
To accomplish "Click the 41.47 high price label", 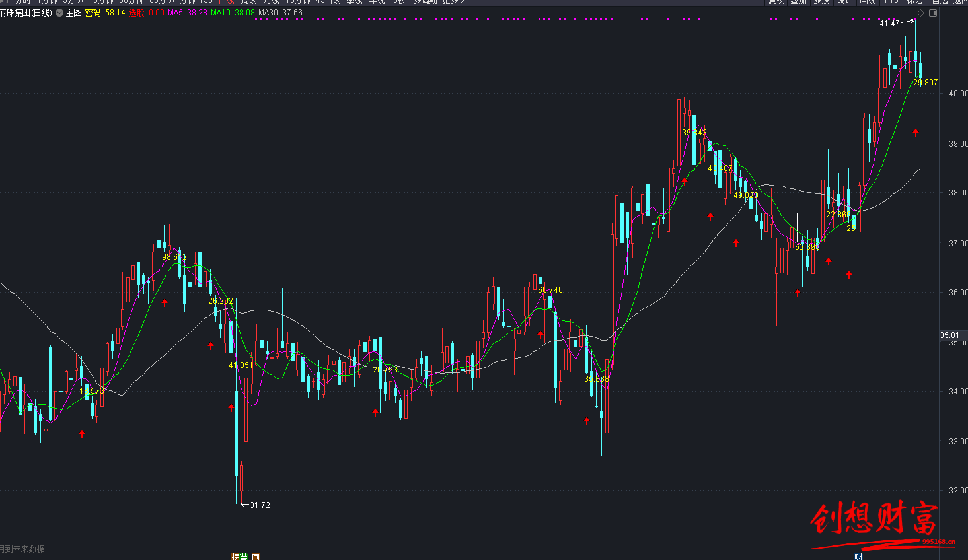I will coord(889,24).
